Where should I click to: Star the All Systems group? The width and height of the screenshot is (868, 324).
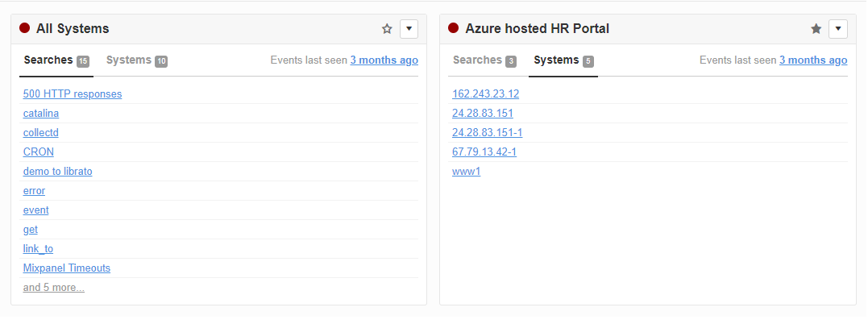point(387,29)
